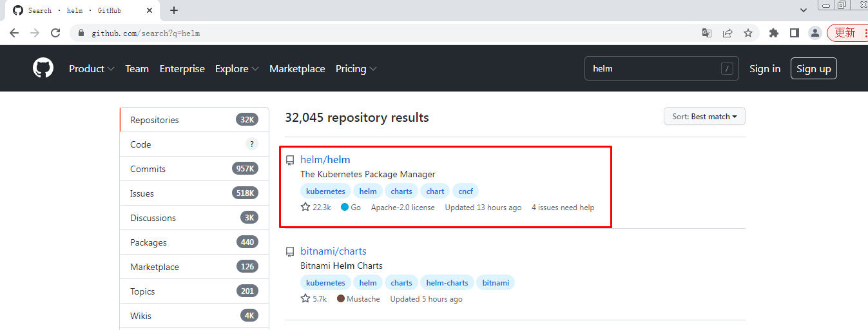Select Commits filter in sidebar

194,169
